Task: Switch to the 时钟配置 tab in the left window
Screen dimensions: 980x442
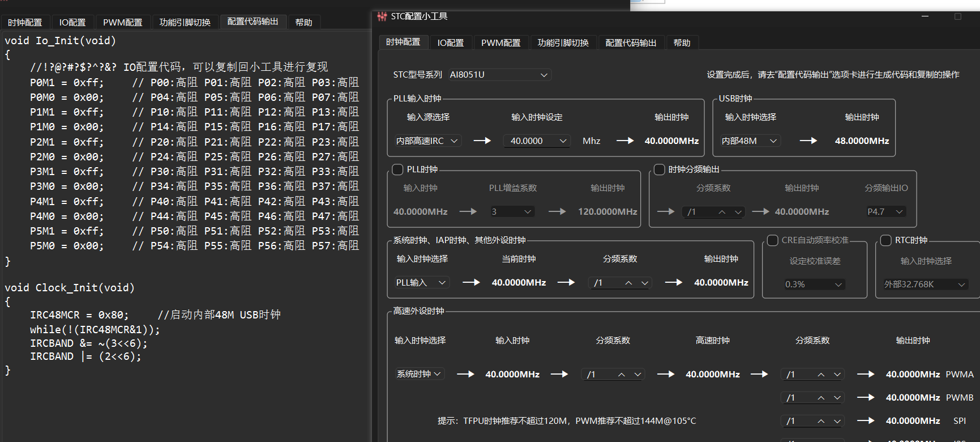Action: tap(25, 22)
